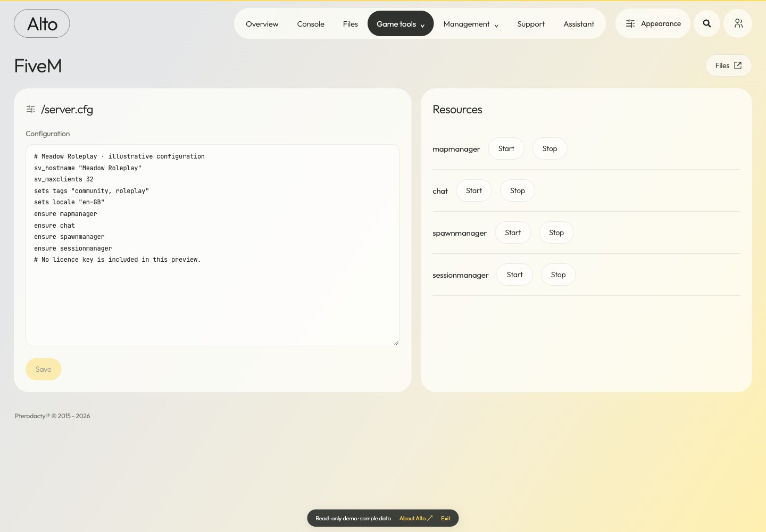The image size is (766, 532).
Task: Open the Files nav item
Action: point(351,24)
